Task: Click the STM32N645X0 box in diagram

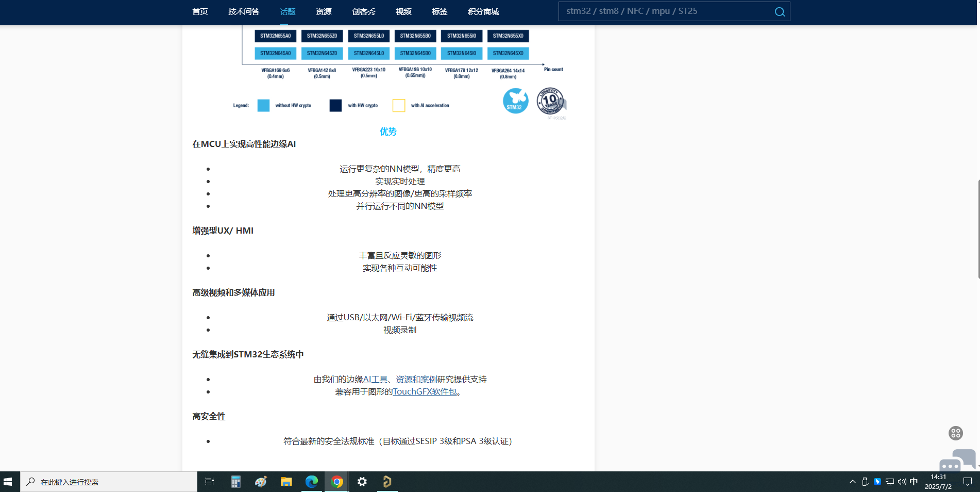Action: [508, 53]
